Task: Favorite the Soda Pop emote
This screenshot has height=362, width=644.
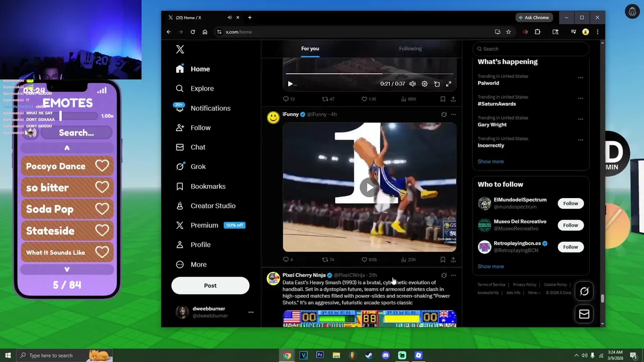Action: [x=102, y=209]
